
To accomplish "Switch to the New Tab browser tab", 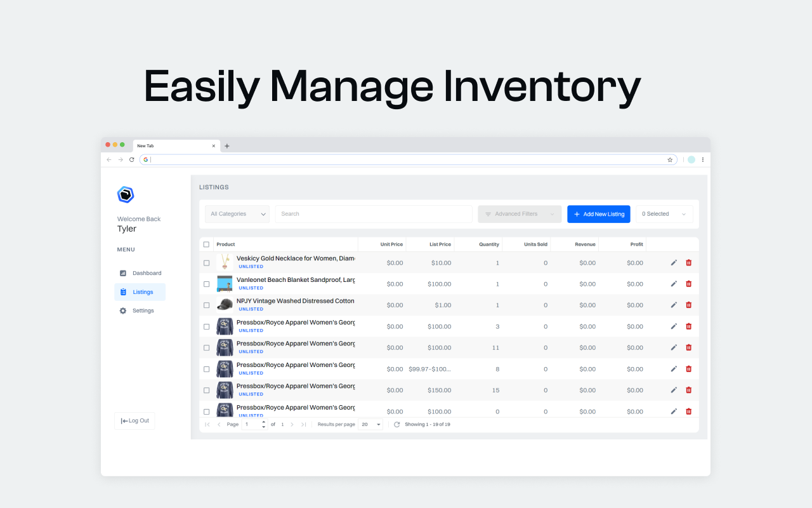I will (x=167, y=145).
